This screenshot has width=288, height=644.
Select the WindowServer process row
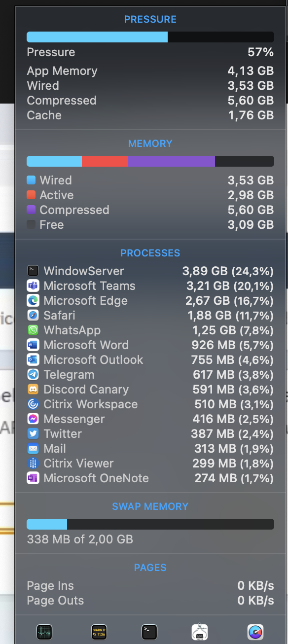(x=150, y=271)
